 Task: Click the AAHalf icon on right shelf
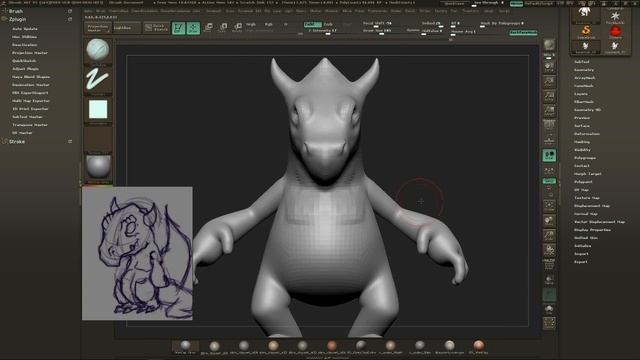[x=549, y=110]
